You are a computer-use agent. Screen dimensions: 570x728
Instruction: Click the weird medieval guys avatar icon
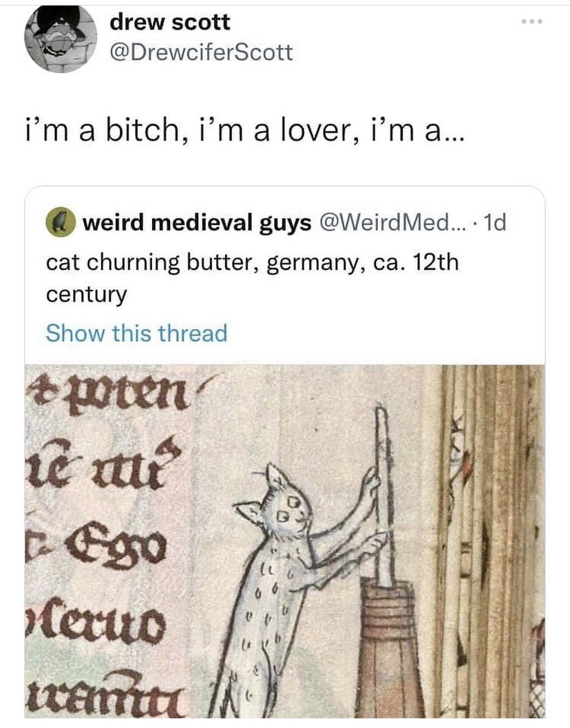point(59,223)
